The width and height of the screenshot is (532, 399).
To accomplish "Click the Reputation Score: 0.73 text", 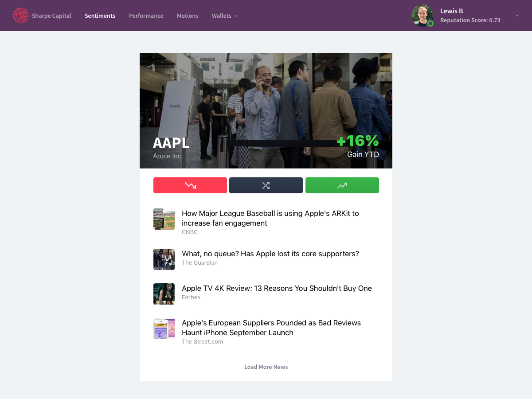I will [x=470, y=20].
